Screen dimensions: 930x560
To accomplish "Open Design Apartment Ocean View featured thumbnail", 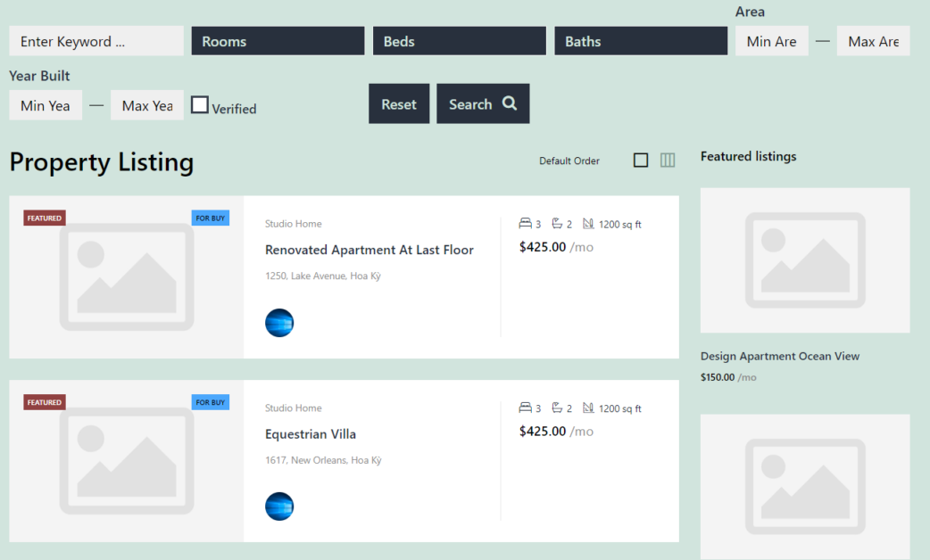I will tap(805, 260).
